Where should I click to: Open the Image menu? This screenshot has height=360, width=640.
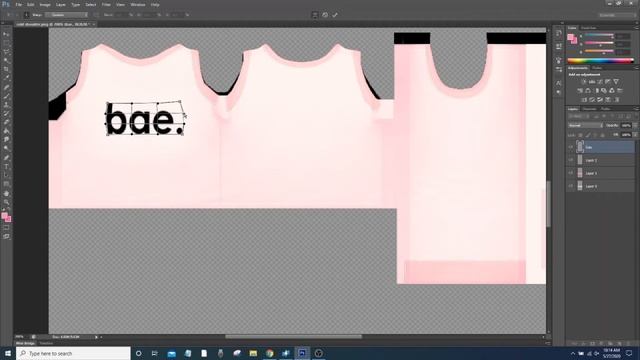click(45, 4)
